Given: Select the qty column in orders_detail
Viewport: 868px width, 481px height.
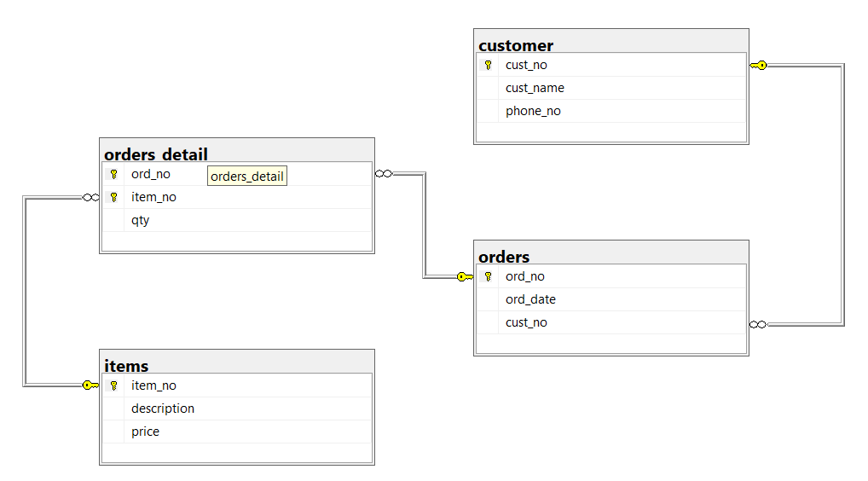Looking at the screenshot, I should pos(141,220).
